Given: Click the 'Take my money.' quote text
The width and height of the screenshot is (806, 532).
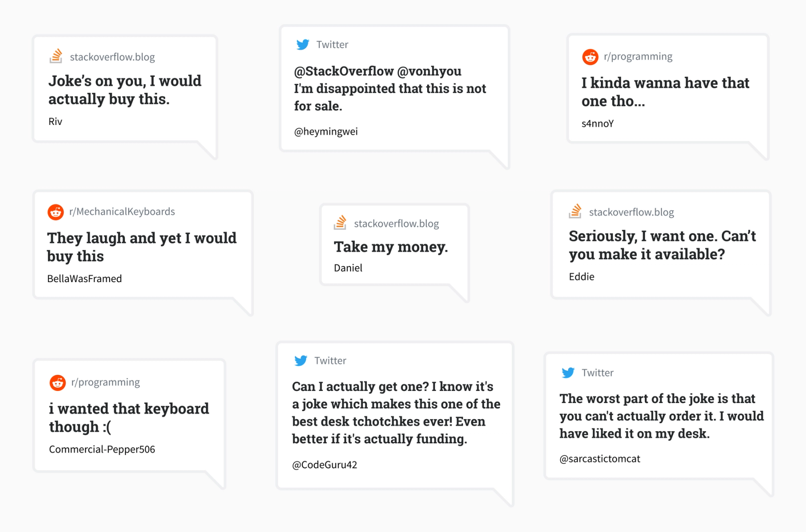Looking at the screenshot, I should (x=391, y=247).
